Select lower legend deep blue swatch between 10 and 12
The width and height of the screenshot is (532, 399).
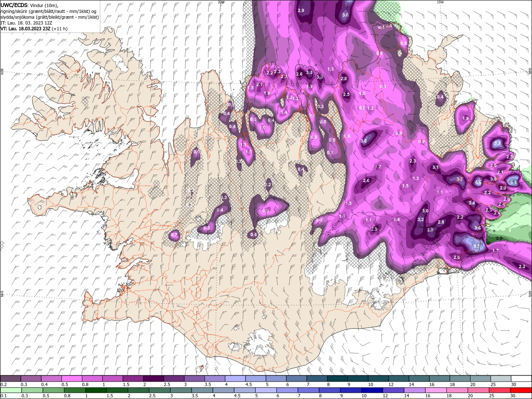click(372, 390)
